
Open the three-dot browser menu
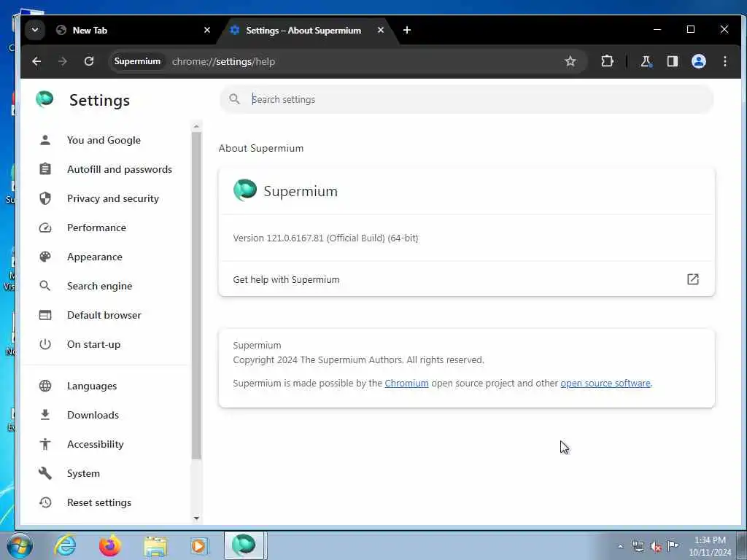coord(724,61)
